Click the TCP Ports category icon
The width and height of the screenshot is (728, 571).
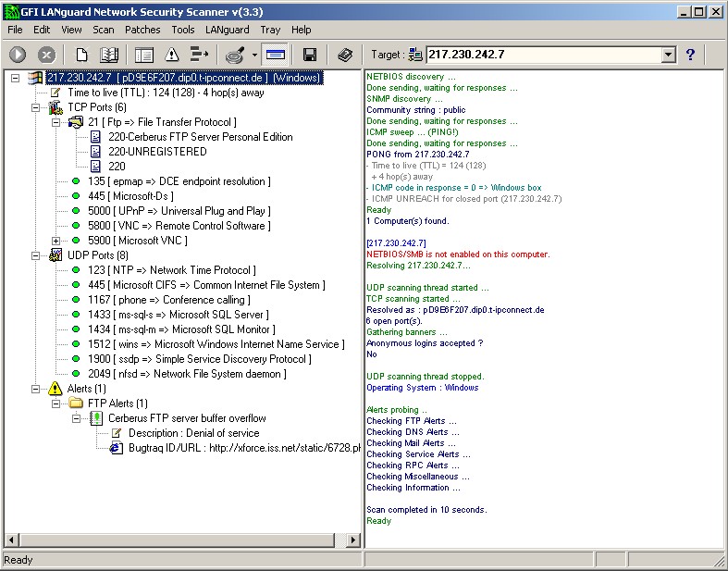[56, 107]
